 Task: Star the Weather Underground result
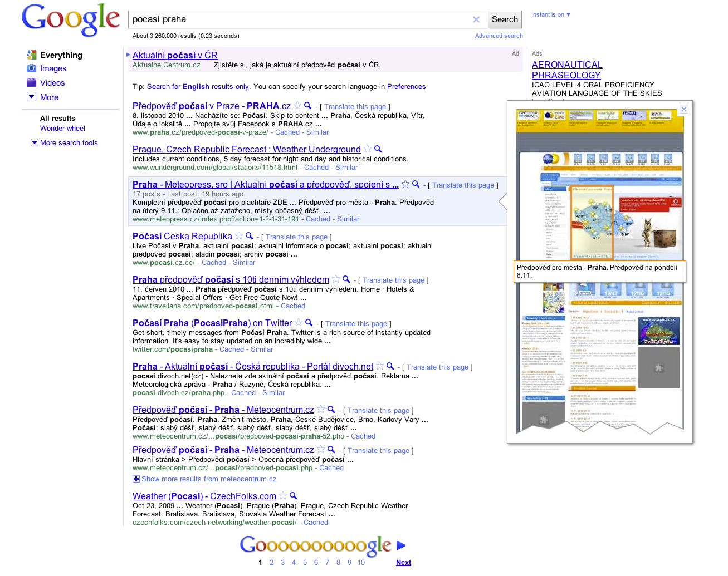click(368, 149)
